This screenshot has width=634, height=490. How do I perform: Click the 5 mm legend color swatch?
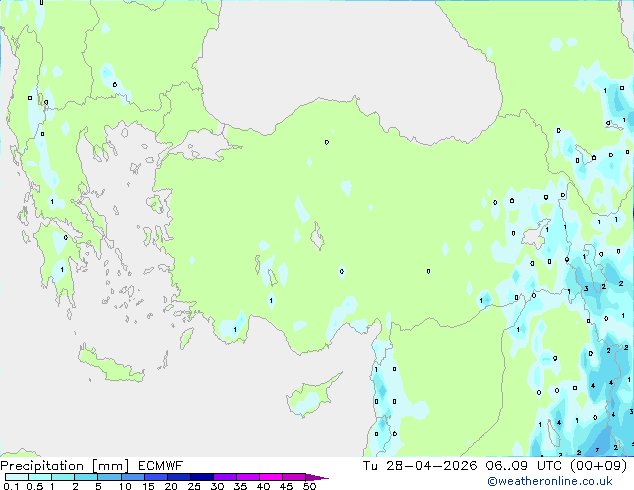tap(109, 477)
